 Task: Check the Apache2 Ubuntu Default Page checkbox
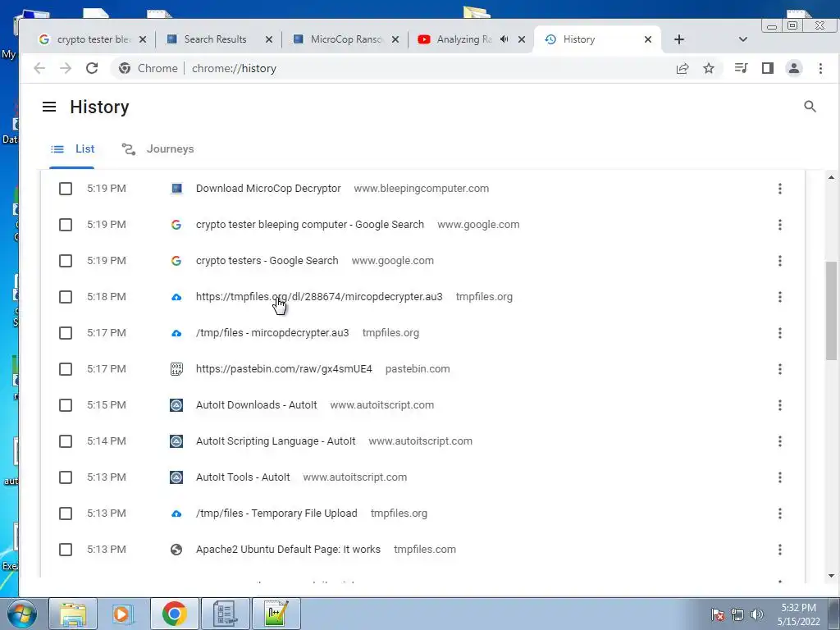(x=66, y=550)
